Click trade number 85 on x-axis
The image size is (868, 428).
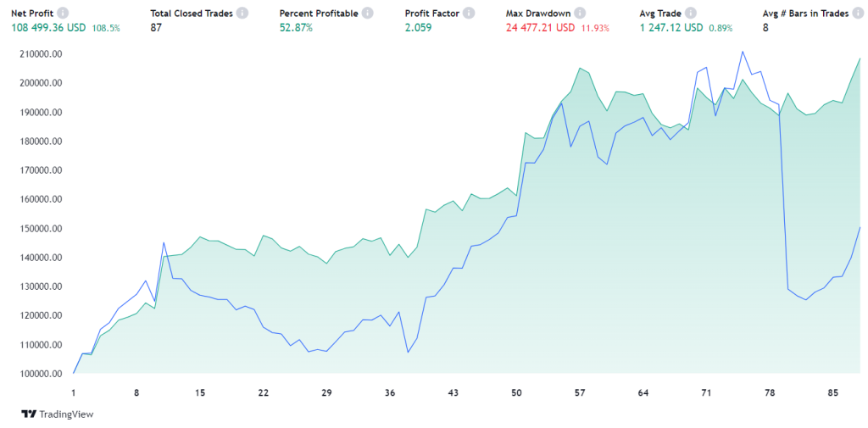pos(833,393)
